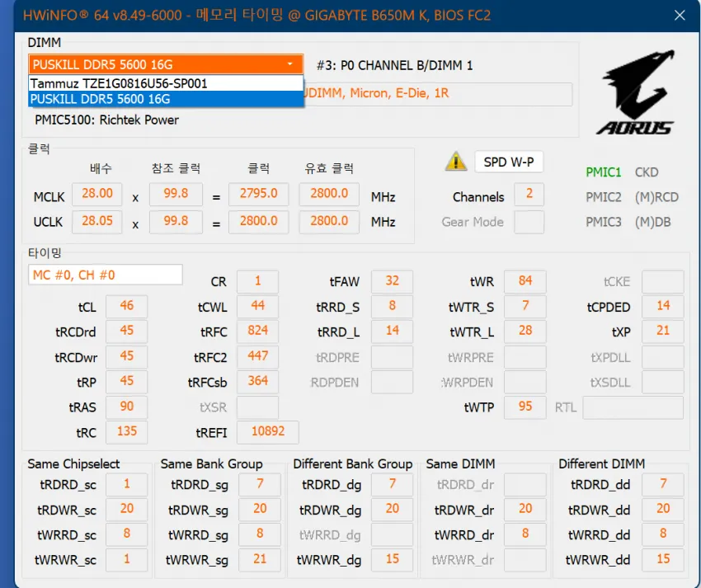Click the MCLK multiplier 28.00 field

97,195
